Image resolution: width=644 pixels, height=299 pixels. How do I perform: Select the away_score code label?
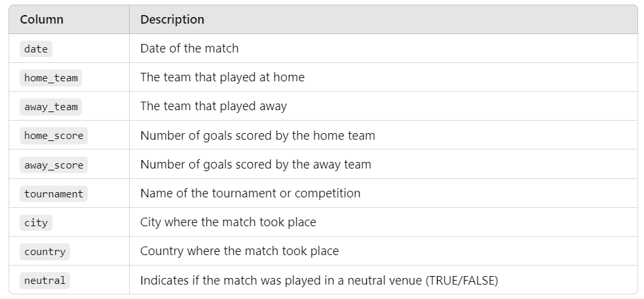point(54,165)
